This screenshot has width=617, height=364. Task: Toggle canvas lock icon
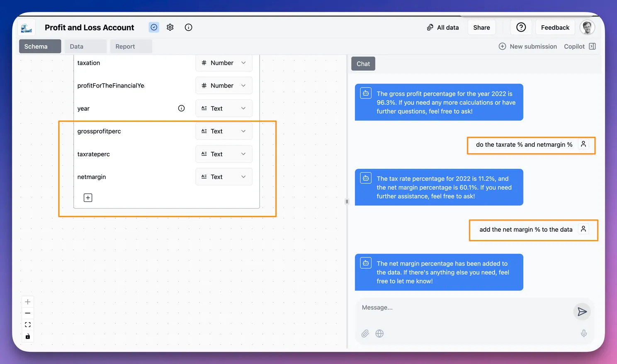click(x=28, y=336)
